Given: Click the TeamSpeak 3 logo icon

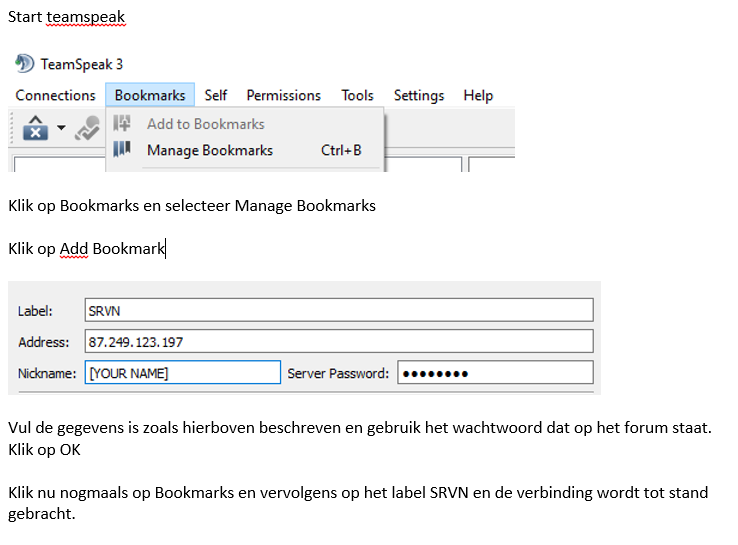Looking at the screenshot, I should [24, 64].
